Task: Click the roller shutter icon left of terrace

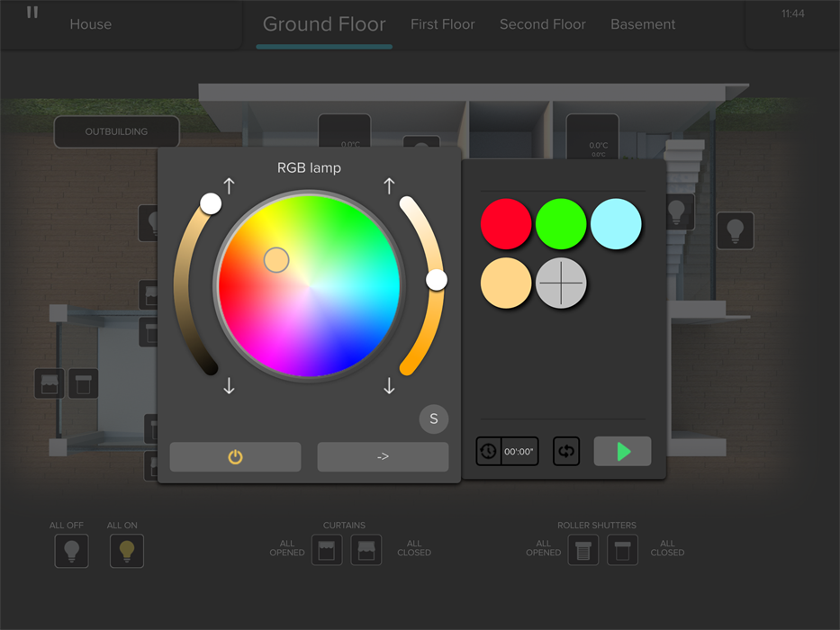Action: [83, 383]
